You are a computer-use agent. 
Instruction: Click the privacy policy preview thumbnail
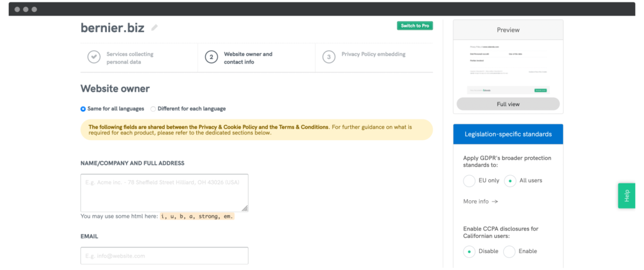click(508, 69)
